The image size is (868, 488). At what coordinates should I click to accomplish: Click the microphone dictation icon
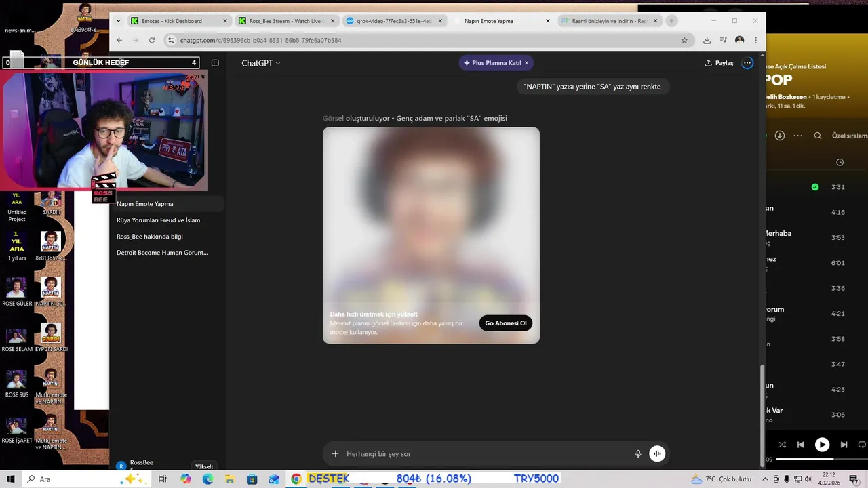coord(638,454)
